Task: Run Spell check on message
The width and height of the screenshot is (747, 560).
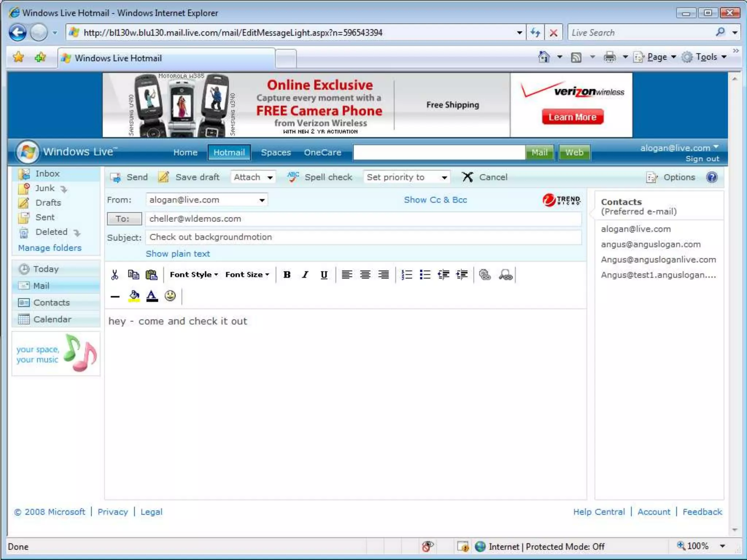Action: tap(320, 177)
